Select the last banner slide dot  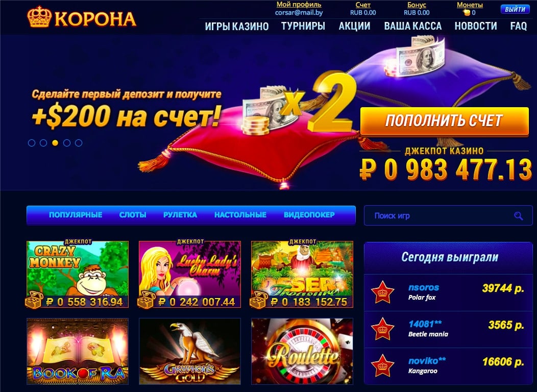(x=79, y=143)
